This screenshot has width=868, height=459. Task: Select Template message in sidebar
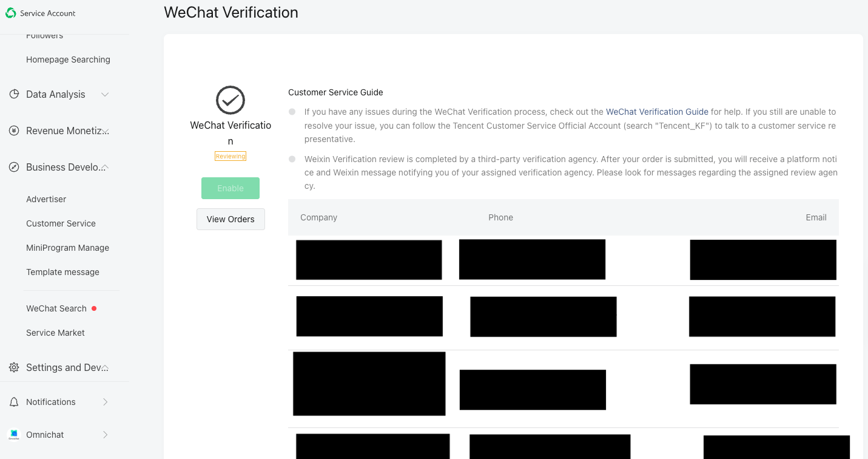point(62,272)
